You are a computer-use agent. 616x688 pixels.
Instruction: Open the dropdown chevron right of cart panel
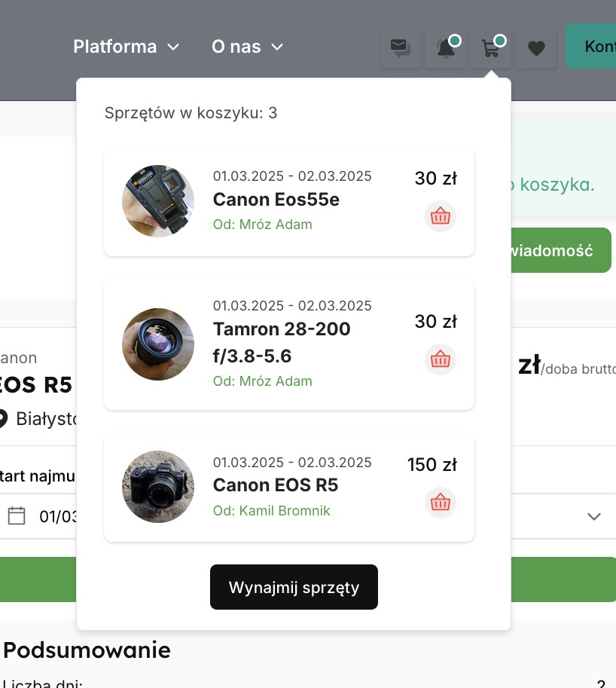pos(594,516)
